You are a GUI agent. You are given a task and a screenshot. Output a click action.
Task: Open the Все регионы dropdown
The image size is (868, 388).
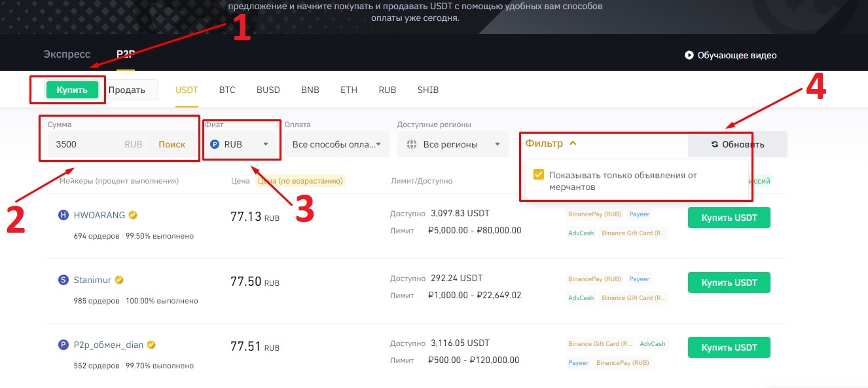tap(453, 144)
